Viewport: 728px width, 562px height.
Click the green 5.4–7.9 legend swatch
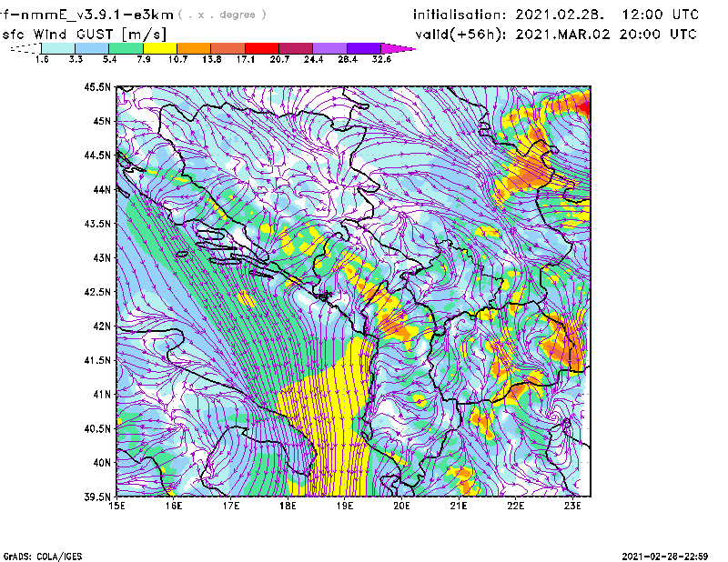pos(126,48)
